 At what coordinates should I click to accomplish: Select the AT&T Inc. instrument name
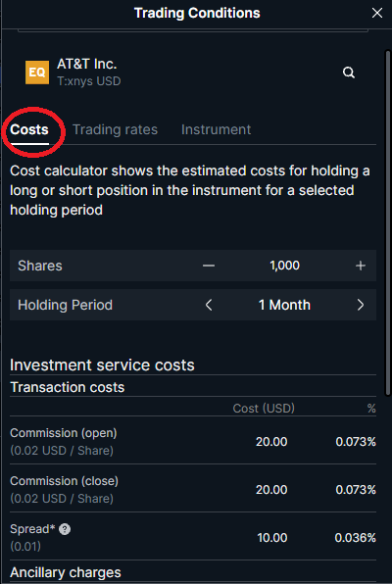pos(87,64)
